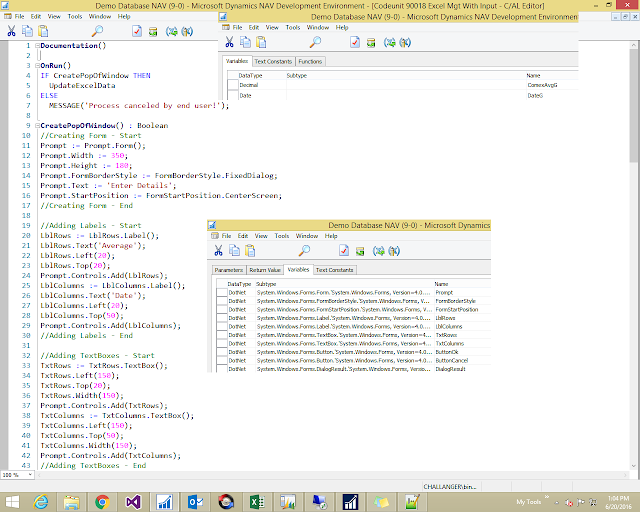640x512 pixels.
Task: Open C/AL Locals pencil icon in main toolbar
Action: 187,31
